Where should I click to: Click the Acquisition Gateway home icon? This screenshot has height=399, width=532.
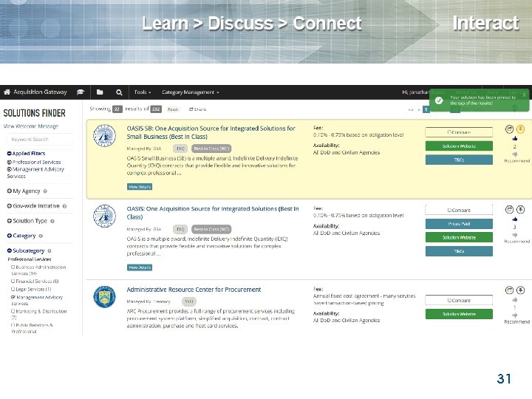(7, 92)
